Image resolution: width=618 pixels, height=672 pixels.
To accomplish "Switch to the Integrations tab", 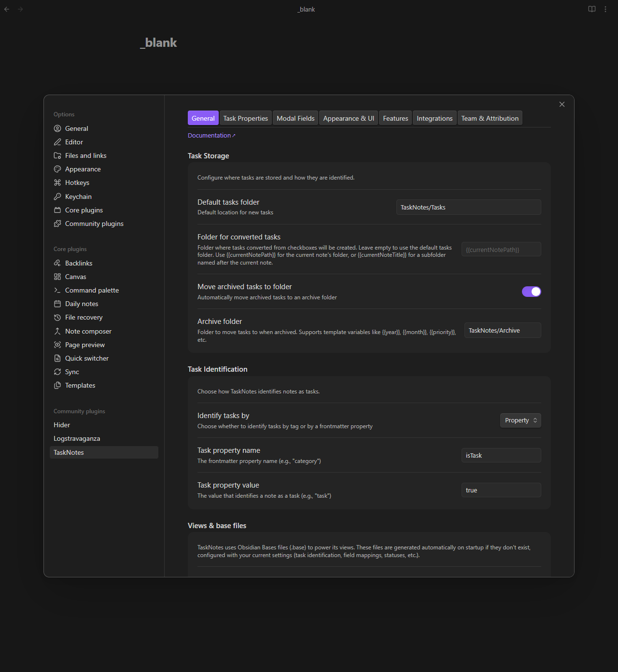I will [x=434, y=118].
